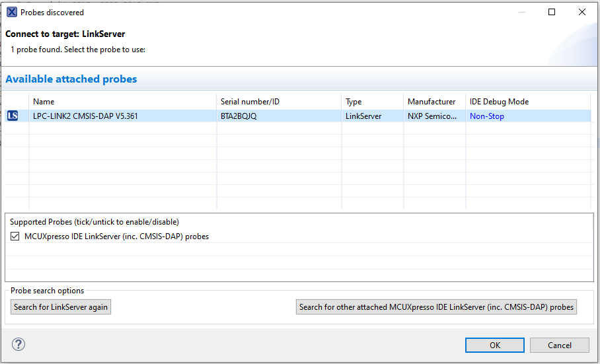This screenshot has height=364, width=600.
Task: Open the help question mark icon
Action: point(19,344)
